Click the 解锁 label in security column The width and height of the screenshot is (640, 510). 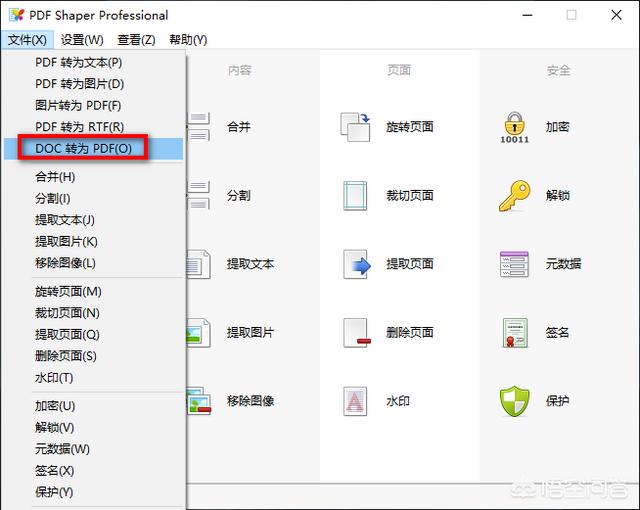[x=558, y=196]
